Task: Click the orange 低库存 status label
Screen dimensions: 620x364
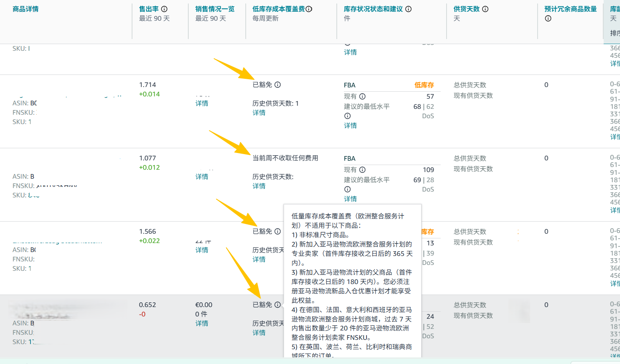Action: [x=424, y=85]
